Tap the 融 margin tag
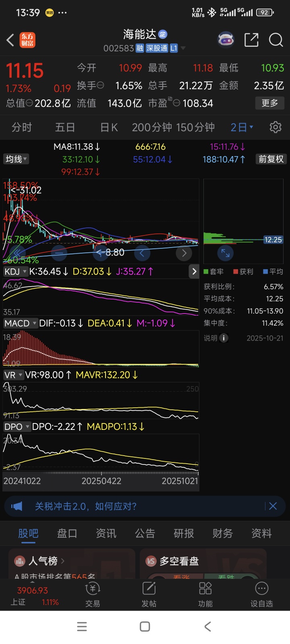The width and height of the screenshot is (290, 644). (x=140, y=48)
